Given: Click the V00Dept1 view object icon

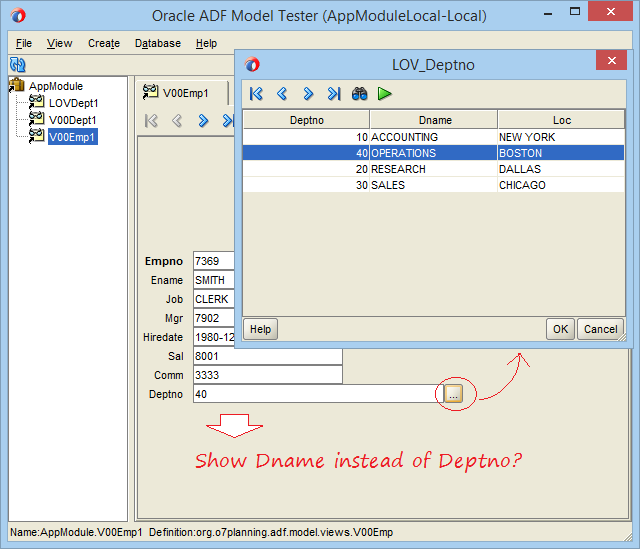Looking at the screenshot, I should point(36,119).
